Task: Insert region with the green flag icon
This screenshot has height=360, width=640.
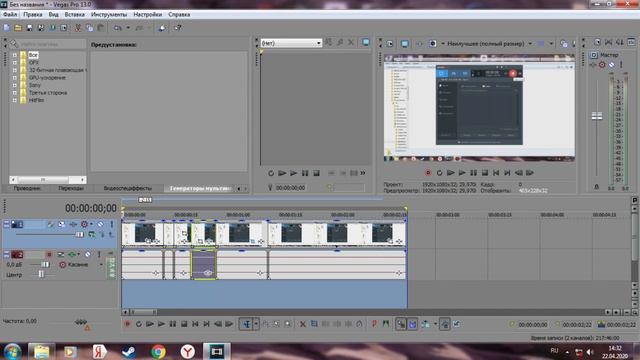Action: click(386, 324)
